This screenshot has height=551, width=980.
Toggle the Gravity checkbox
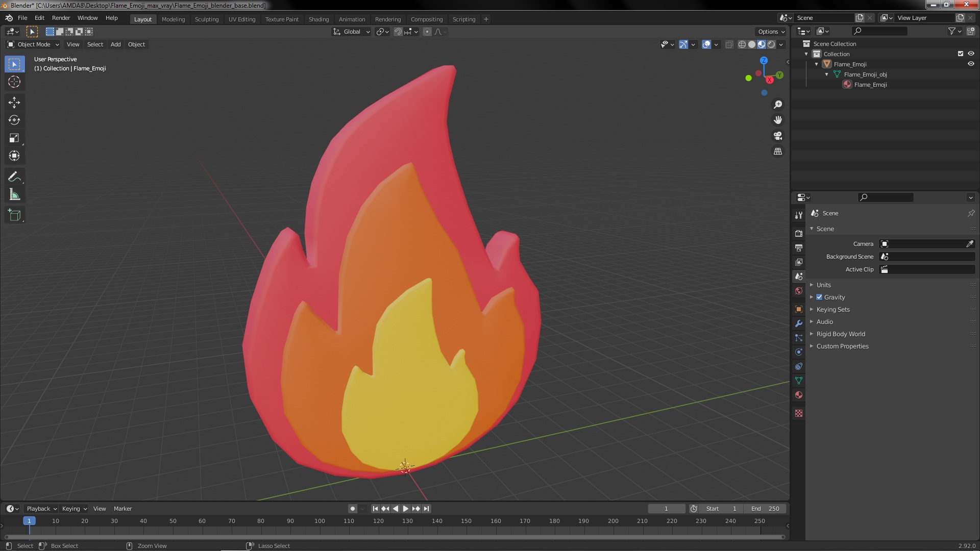[x=819, y=297]
